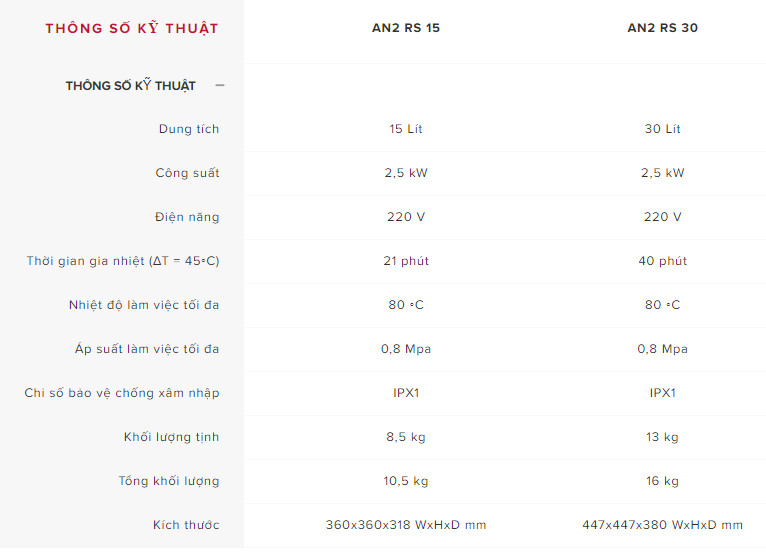Select the AN2 RS 30 column header
This screenshot has height=552, width=766.
(662, 28)
